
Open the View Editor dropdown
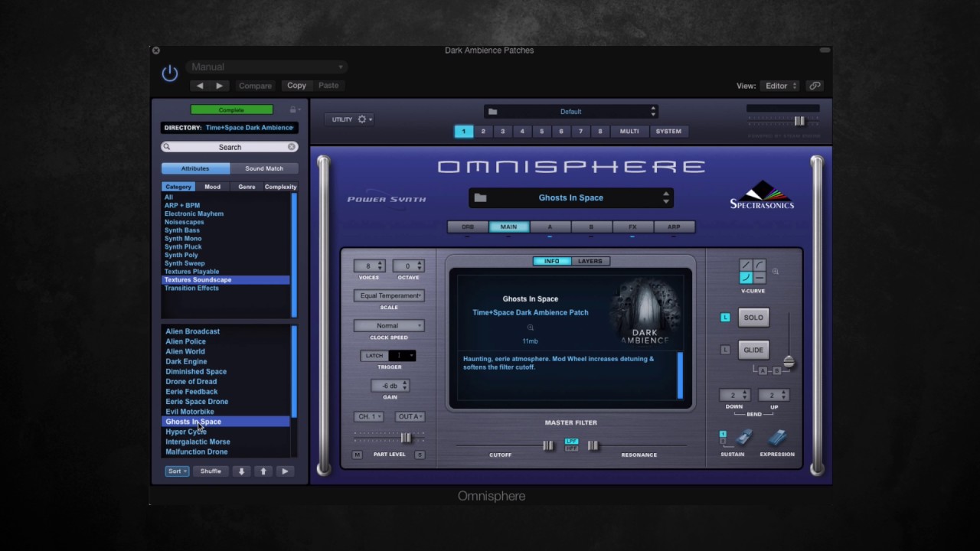click(x=780, y=86)
